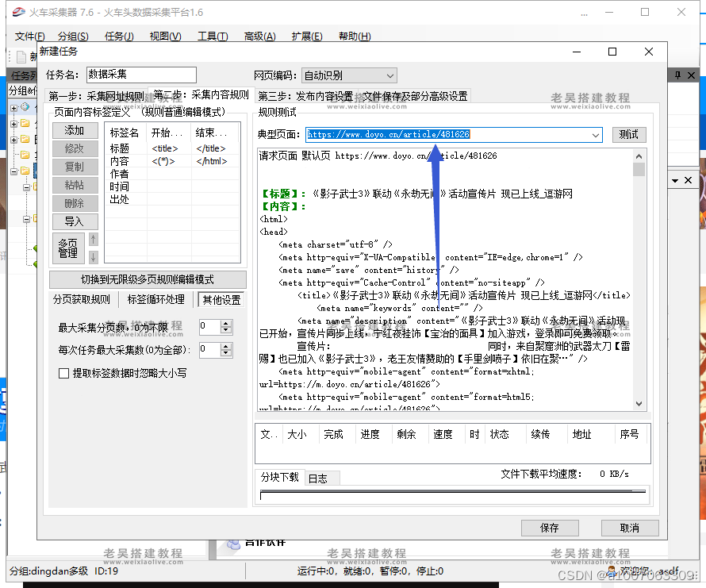The height and width of the screenshot is (588, 706).
Task: Click the 保存 button
Action: pos(550,528)
